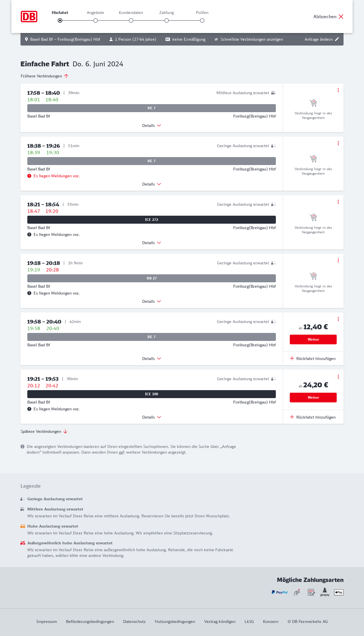Open the three-dot menu for the 17:58 connection
The height and width of the screenshot is (636, 364).
click(x=338, y=90)
